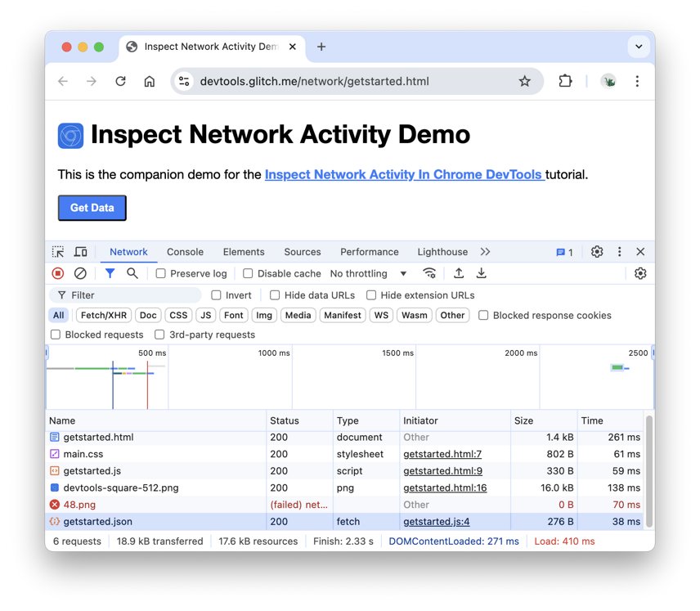The width and height of the screenshot is (700, 611).
Task: Switch to the Elements tab
Action: point(244,252)
